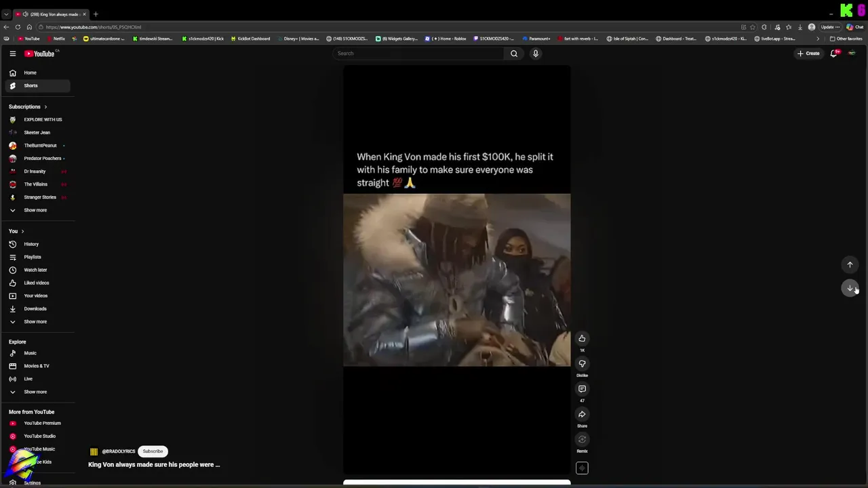Open the browser profile icon
The width and height of the screenshot is (868, 488).
click(x=812, y=27)
